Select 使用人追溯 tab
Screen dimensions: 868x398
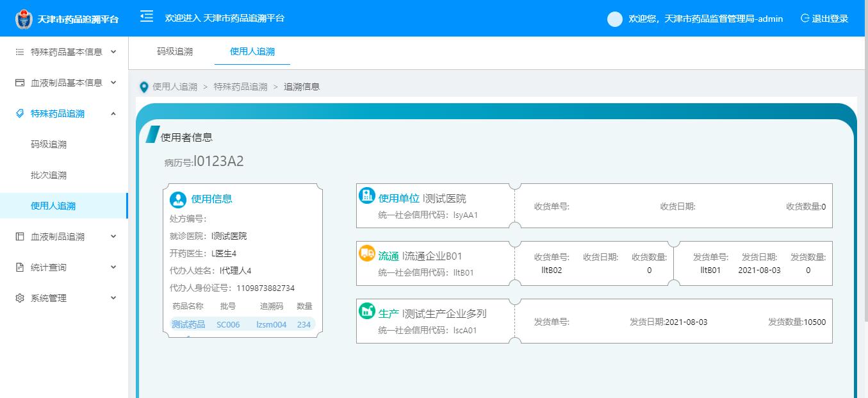pos(252,51)
